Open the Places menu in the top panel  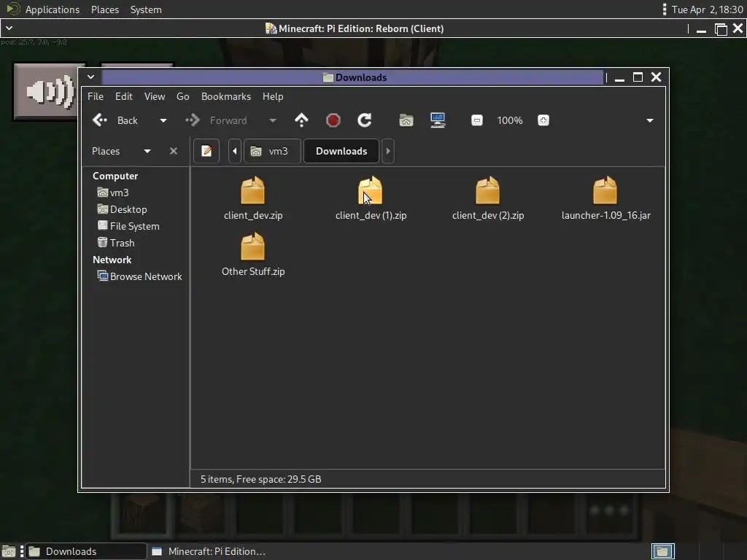(x=105, y=9)
